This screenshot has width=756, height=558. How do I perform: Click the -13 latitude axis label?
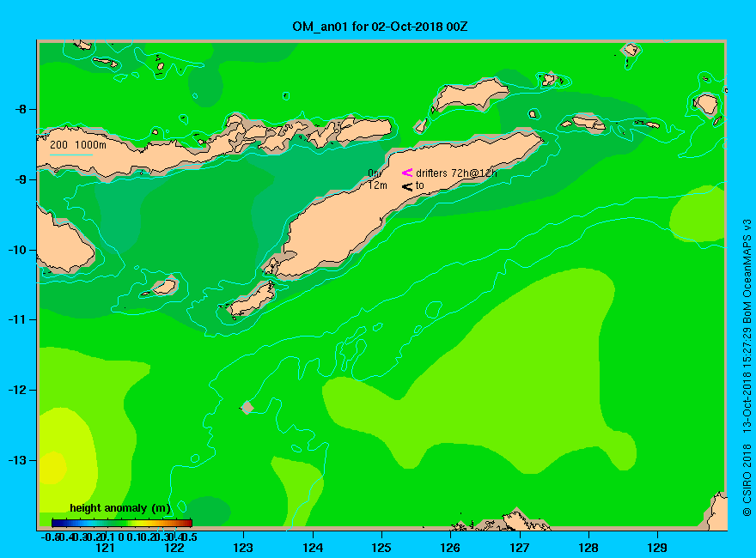17,460
